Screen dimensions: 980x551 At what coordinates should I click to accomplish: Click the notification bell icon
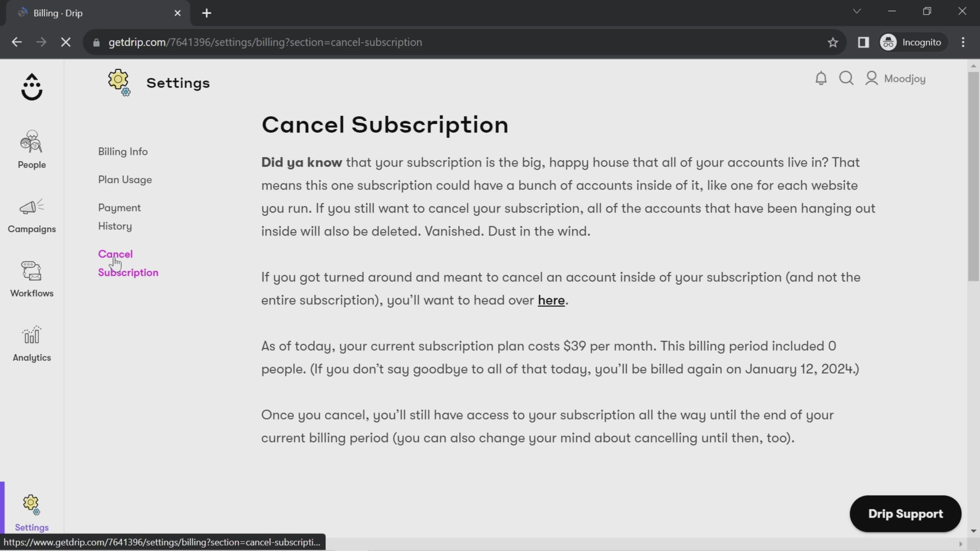pos(821,79)
